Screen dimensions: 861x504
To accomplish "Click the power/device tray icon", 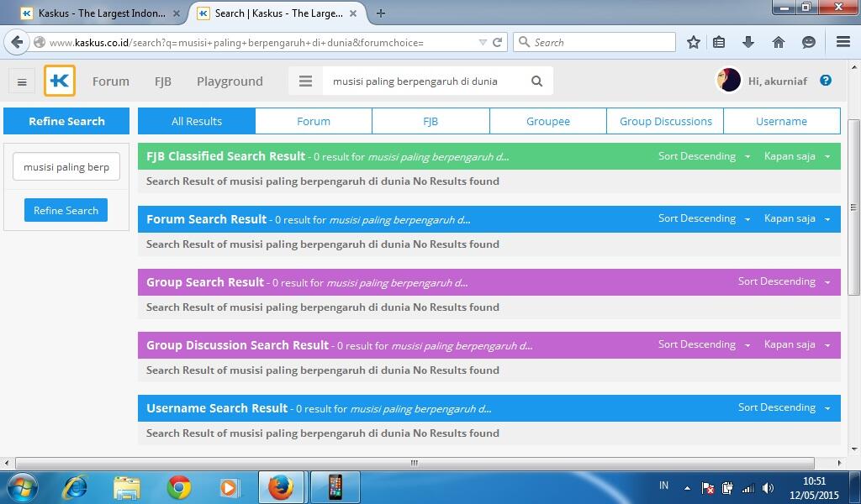I will pos(727,487).
